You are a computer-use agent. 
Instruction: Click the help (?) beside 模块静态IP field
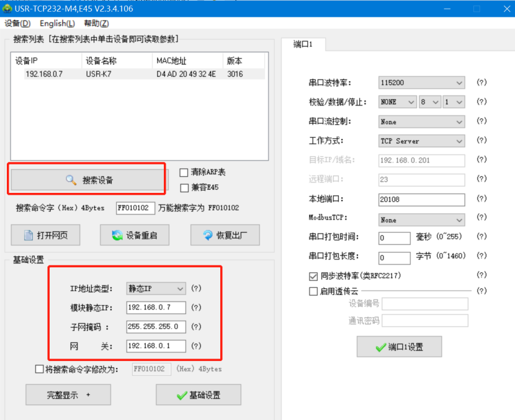(x=196, y=308)
